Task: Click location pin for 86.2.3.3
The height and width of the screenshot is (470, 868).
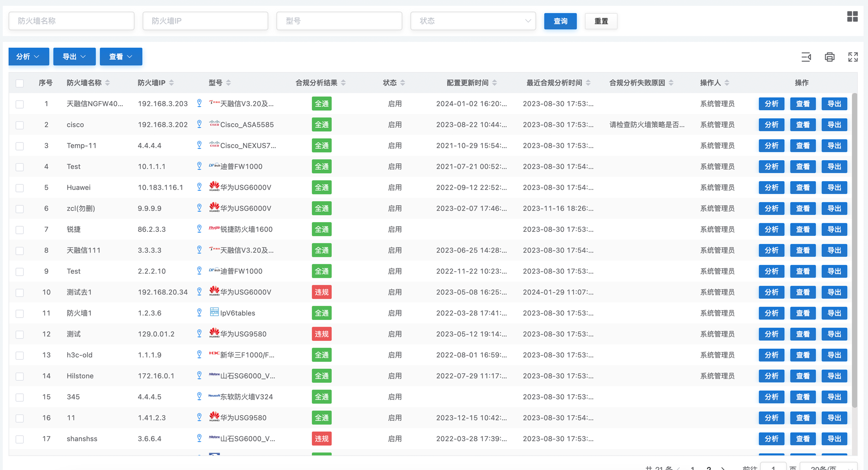Action: pos(199,229)
